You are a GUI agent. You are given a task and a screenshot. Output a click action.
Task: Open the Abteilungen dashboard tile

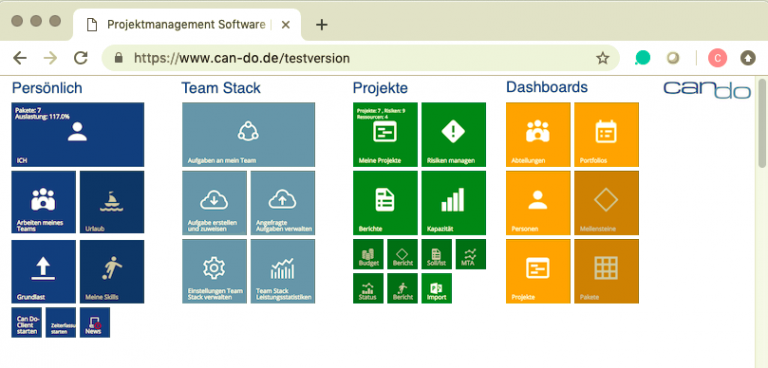coord(538,135)
